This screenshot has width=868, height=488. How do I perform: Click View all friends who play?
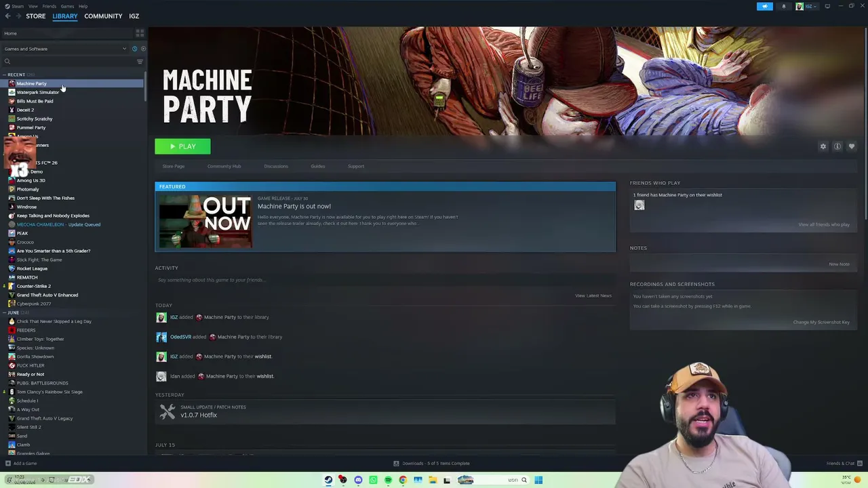824,224
